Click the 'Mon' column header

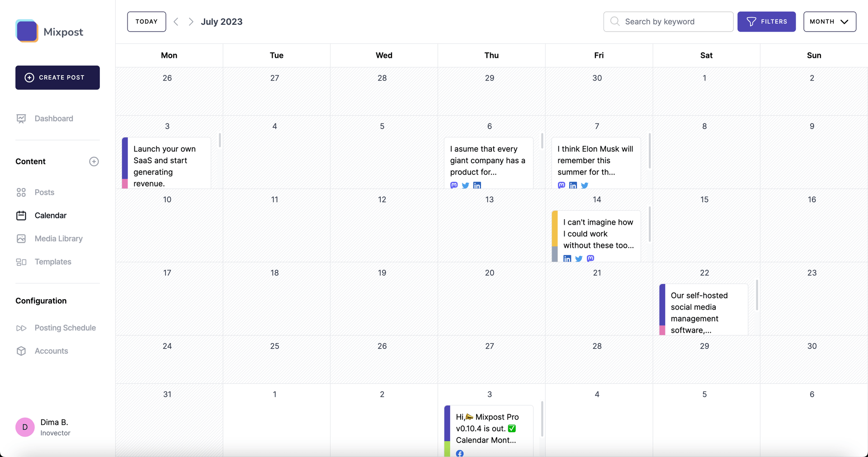click(169, 55)
